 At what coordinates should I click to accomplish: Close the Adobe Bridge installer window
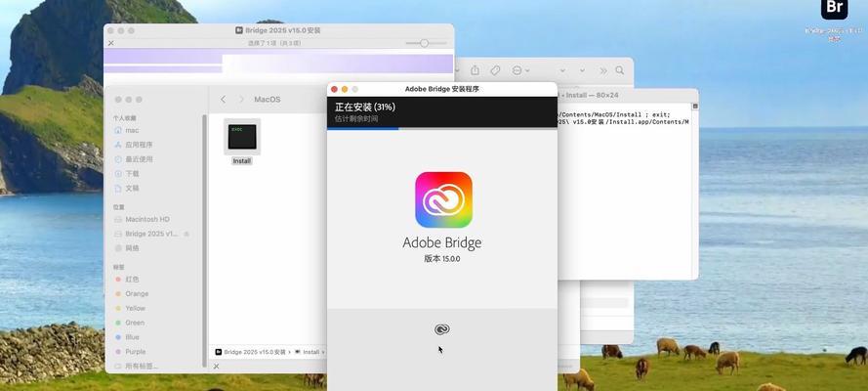pos(334,89)
